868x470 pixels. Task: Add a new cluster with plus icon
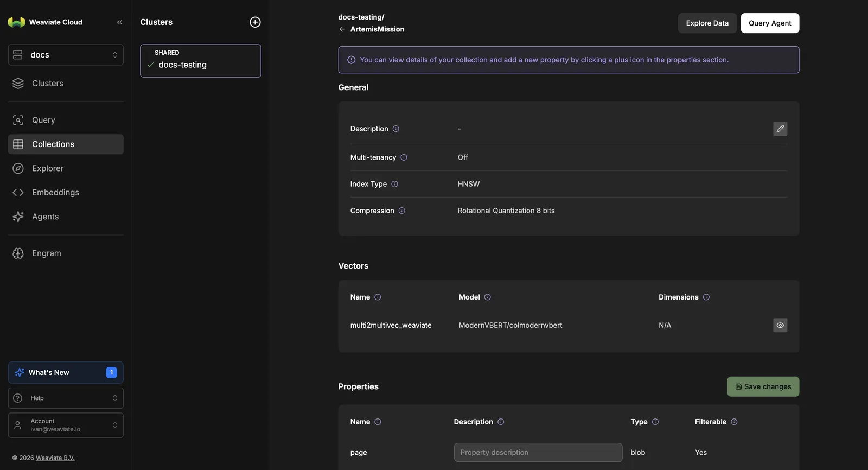tap(255, 22)
